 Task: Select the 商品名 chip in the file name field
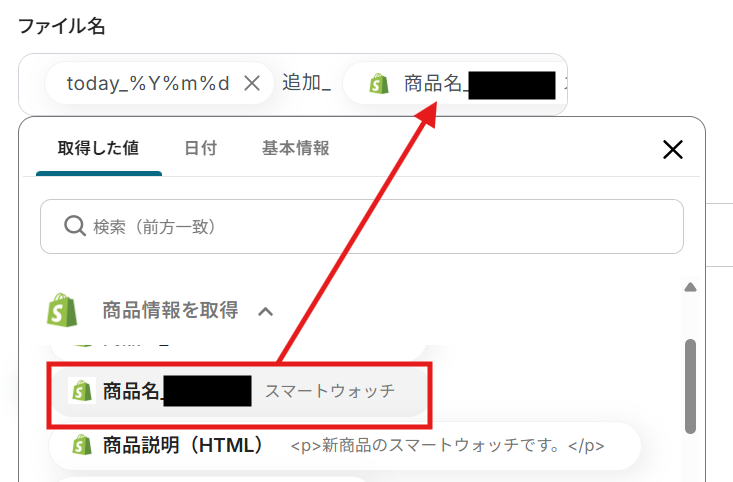coord(455,85)
